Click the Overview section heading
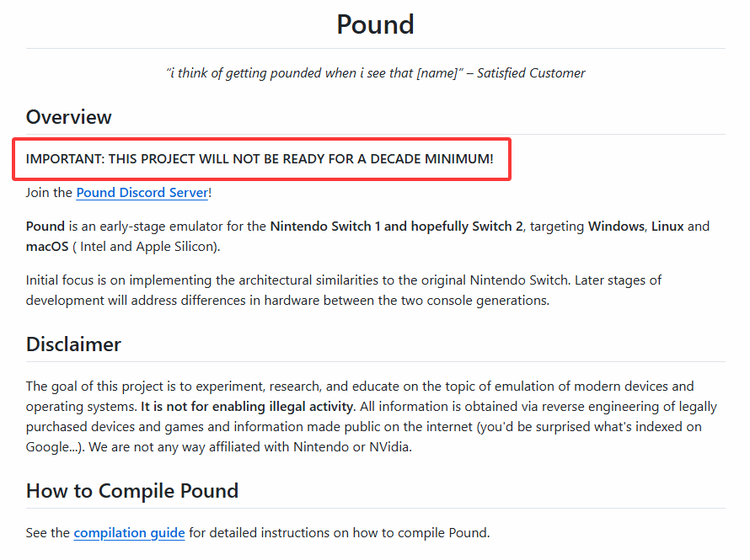Screen dimensions: 750x560 tap(68, 117)
